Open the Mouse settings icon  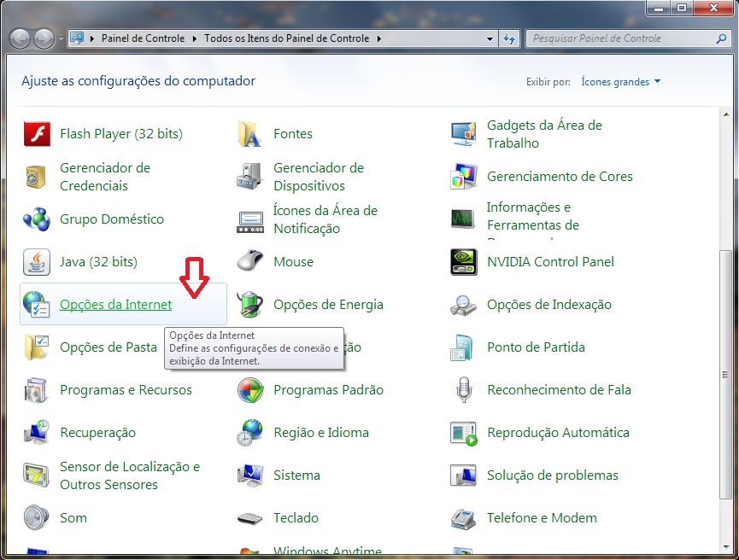click(x=249, y=262)
